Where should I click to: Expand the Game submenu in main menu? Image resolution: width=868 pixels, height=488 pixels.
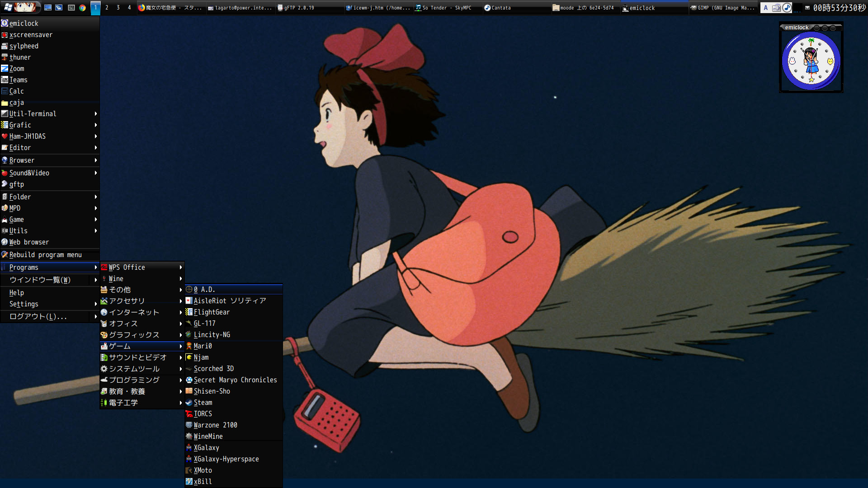point(16,219)
